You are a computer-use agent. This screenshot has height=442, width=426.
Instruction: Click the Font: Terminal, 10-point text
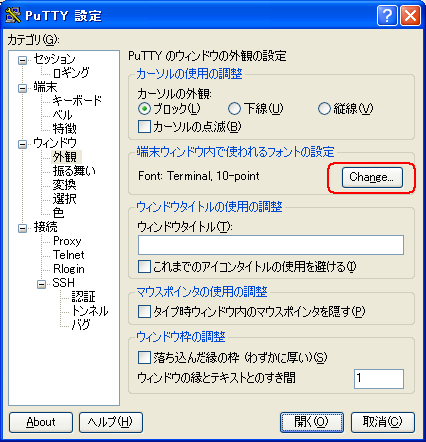click(199, 176)
